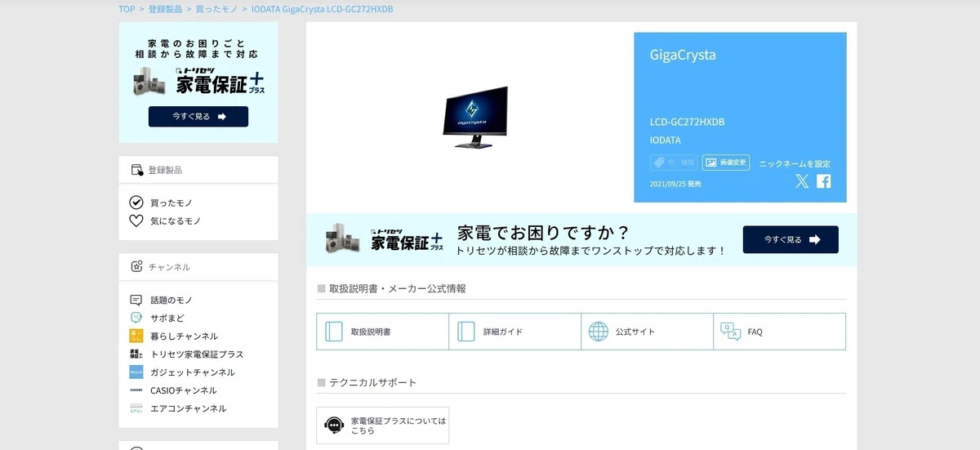Click the テクニカルサポート section heading

pyautogui.click(x=372, y=382)
